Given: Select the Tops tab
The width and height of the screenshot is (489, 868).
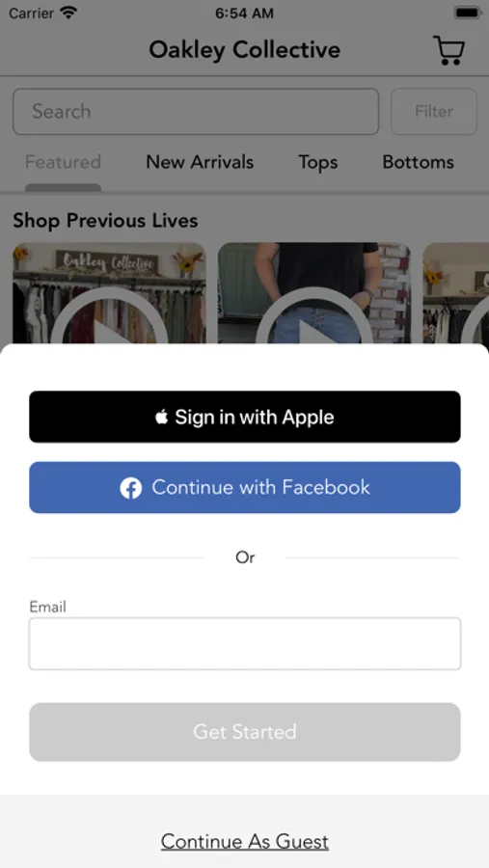Looking at the screenshot, I should 318,163.
